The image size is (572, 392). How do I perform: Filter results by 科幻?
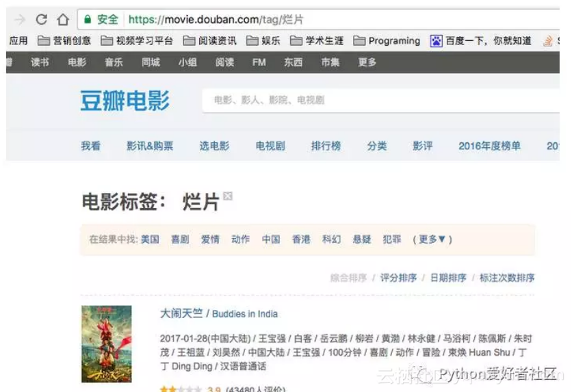coord(332,239)
